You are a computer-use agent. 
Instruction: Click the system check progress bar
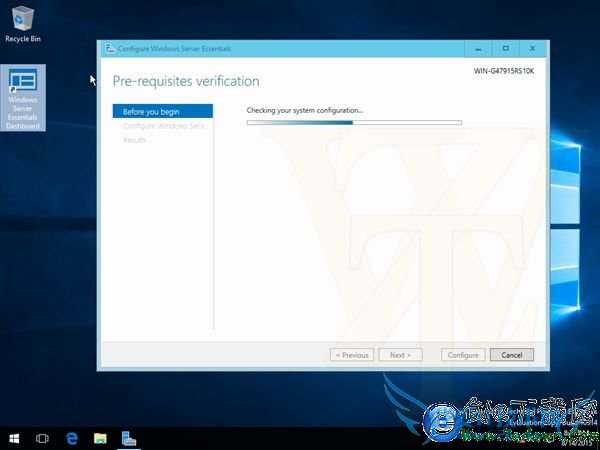click(354, 122)
